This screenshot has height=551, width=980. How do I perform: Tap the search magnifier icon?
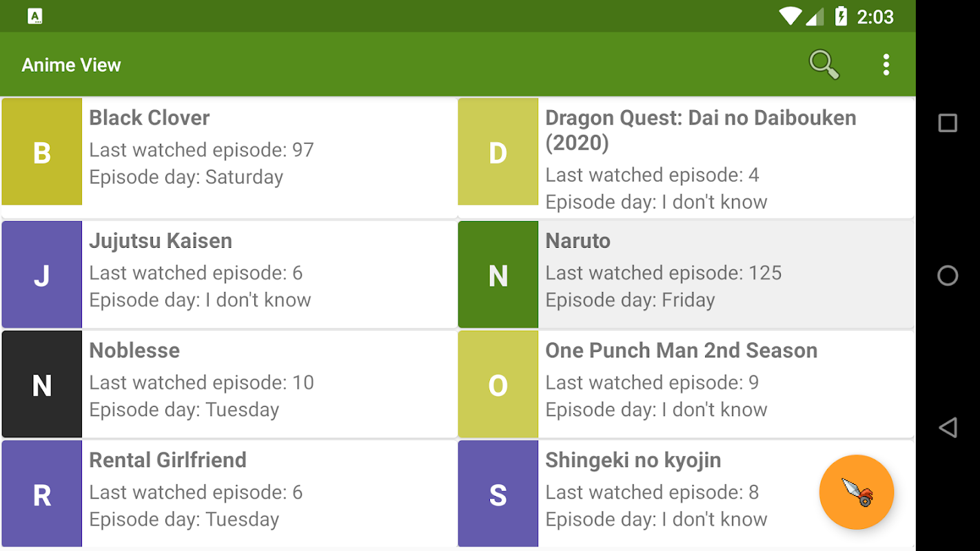824,65
